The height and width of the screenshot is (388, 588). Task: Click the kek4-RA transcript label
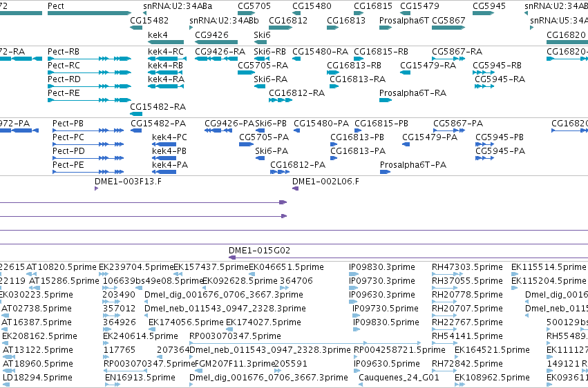click(166, 79)
